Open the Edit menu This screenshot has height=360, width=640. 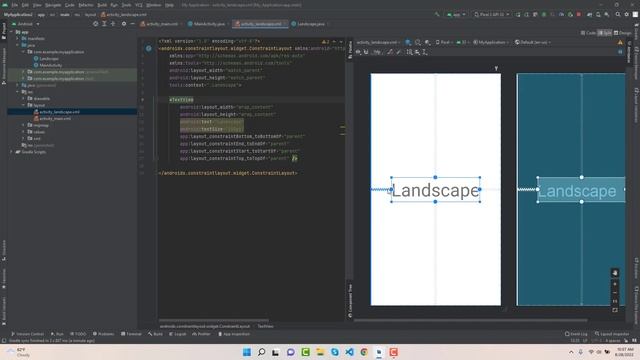pos(25,5)
